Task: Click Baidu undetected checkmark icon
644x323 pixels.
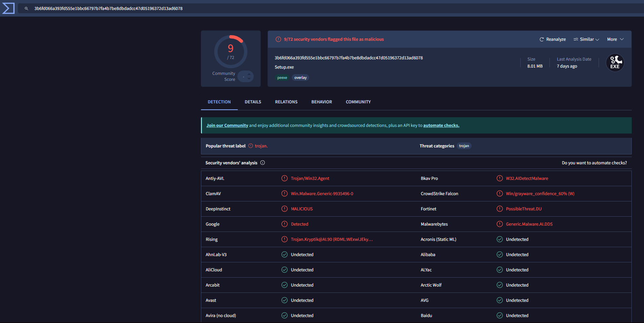Action: pyautogui.click(x=500, y=315)
